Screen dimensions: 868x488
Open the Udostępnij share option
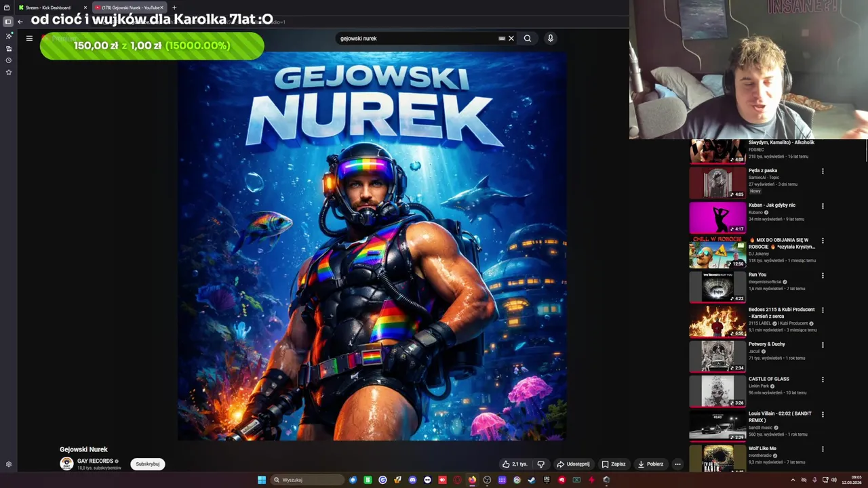point(573,464)
